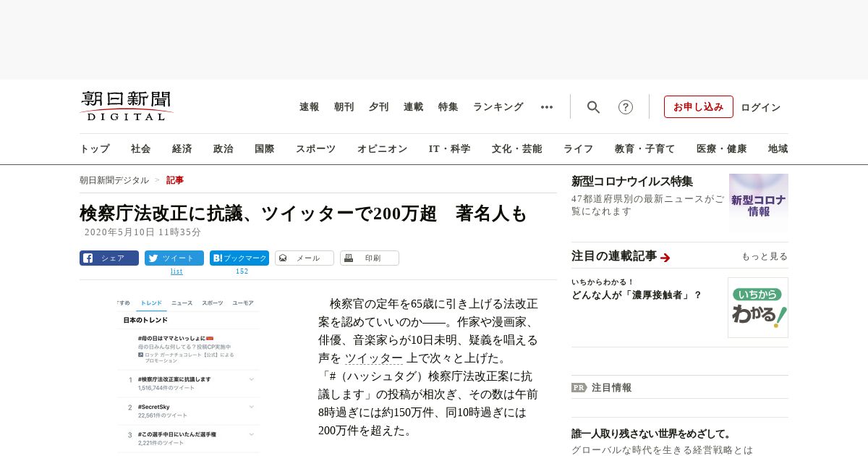Click the もっと見る link

point(765,256)
